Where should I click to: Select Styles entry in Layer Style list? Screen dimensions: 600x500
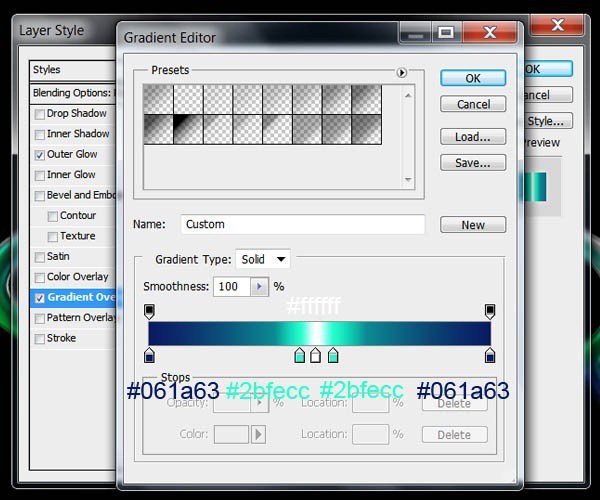tap(73, 70)
